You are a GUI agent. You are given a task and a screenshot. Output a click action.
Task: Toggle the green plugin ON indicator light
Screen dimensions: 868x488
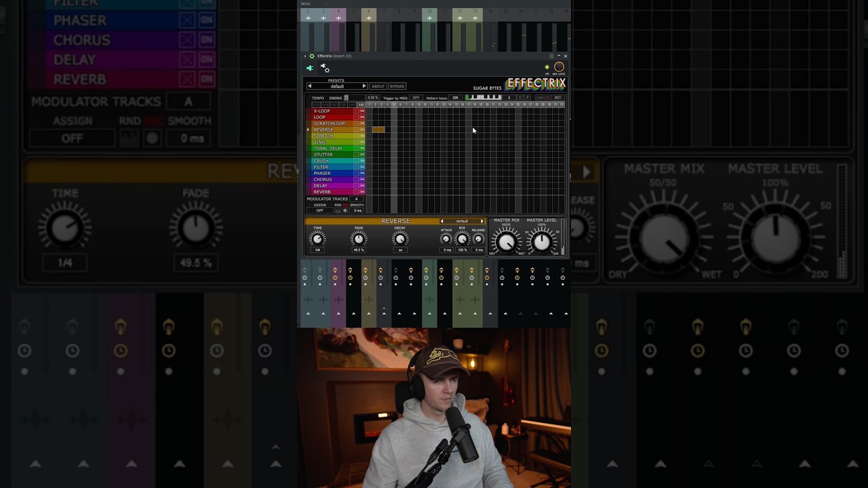click(547, 67)
